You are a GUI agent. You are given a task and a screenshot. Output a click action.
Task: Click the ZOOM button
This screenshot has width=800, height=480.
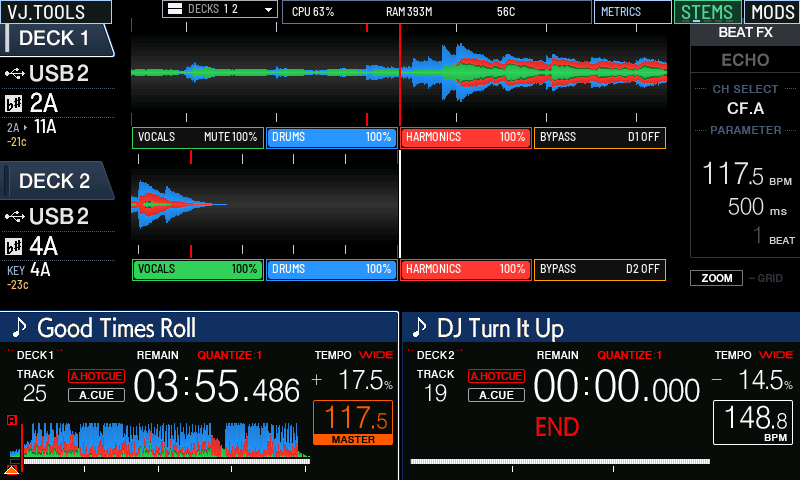tap(716, 278)
